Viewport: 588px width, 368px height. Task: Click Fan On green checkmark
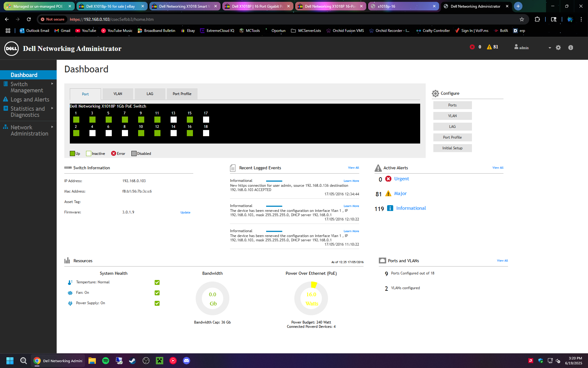pos(157,293)
